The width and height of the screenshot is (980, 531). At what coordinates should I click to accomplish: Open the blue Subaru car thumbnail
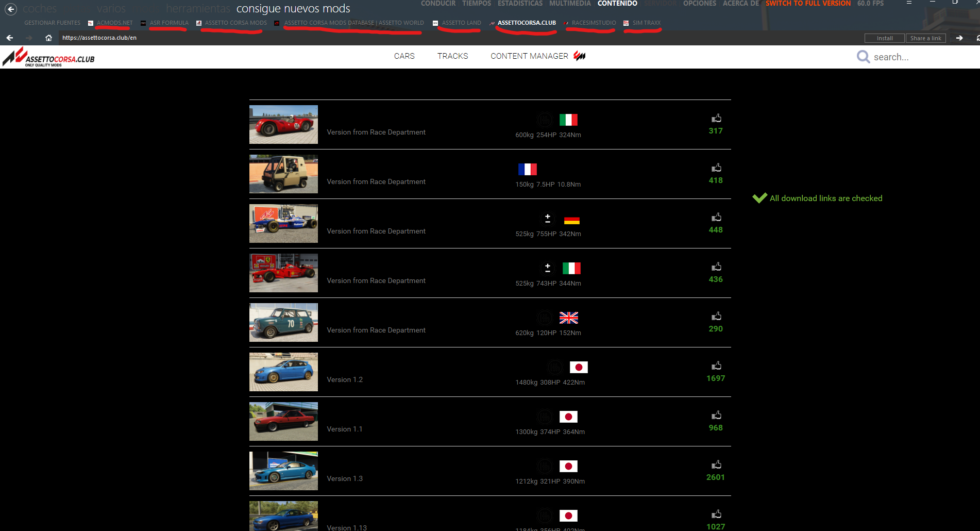tap(283, 372)
